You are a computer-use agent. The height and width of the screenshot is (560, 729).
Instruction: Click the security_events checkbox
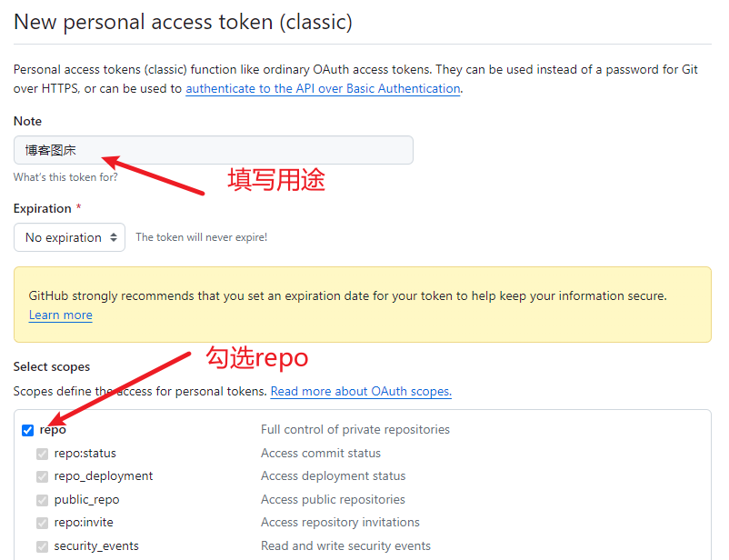coord(43,546)
